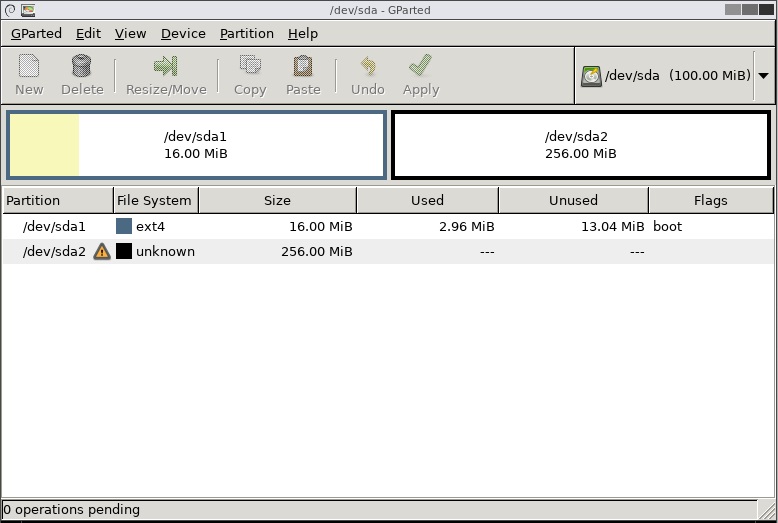Open the Partition menu

pos(247,33)
